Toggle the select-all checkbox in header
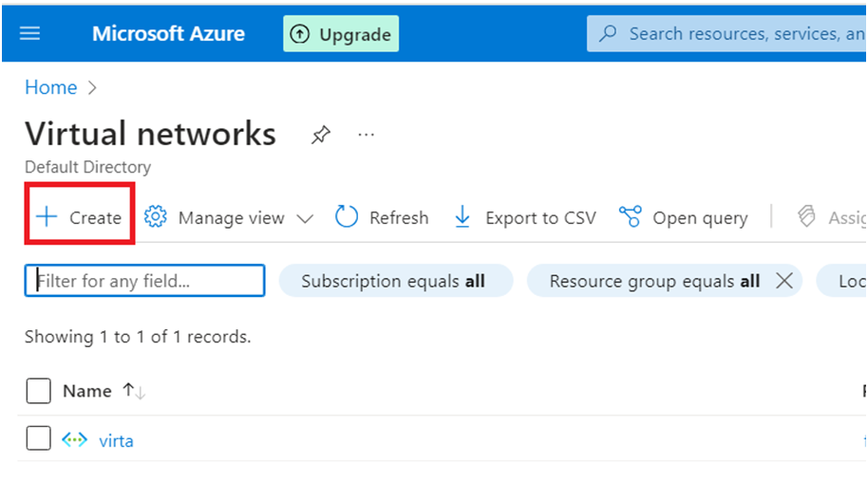 (38, 391)
